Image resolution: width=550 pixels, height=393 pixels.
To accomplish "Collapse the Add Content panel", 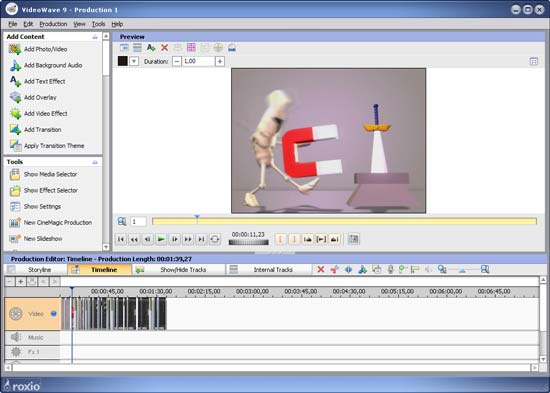I will (x=95, y=37).
